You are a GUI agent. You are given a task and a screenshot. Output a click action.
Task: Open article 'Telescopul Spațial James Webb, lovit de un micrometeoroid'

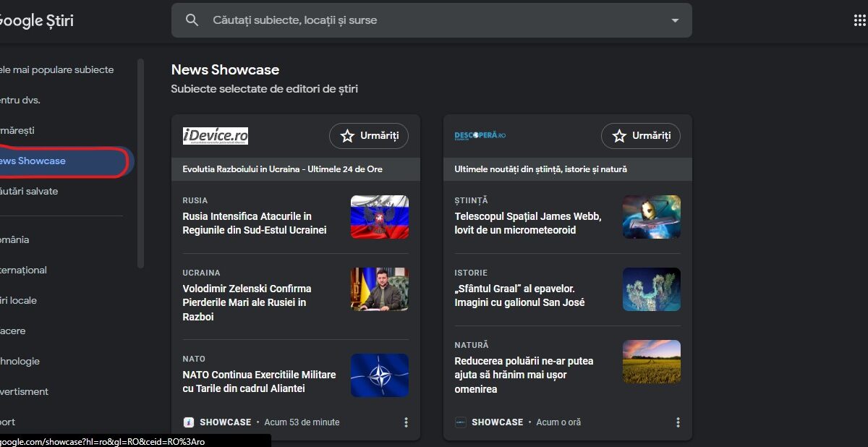528,223
